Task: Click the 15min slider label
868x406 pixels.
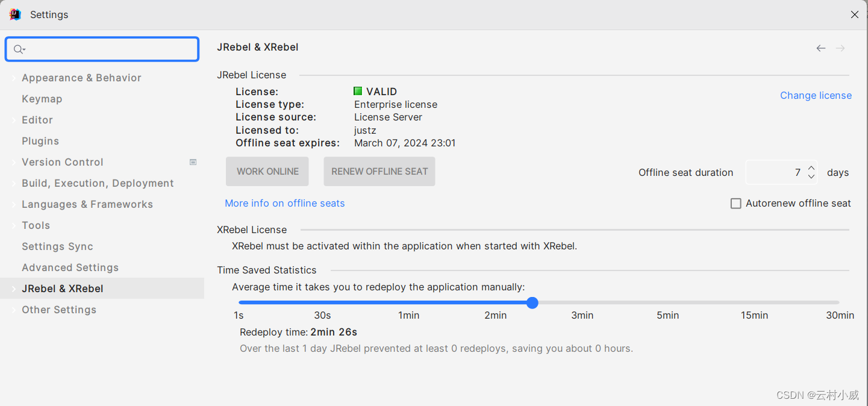Action: click(x=755, y=315)
